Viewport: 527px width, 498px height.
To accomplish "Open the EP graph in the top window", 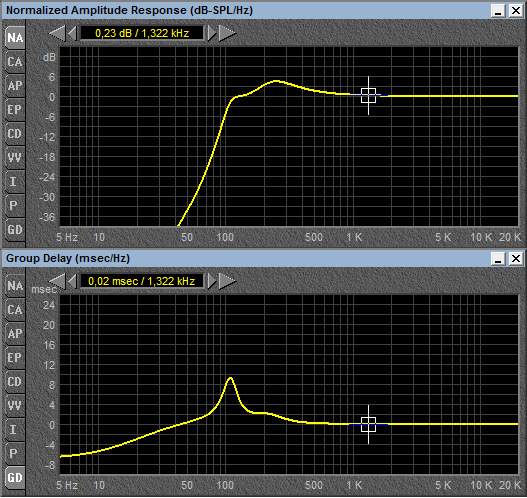I will coord(15,110).
